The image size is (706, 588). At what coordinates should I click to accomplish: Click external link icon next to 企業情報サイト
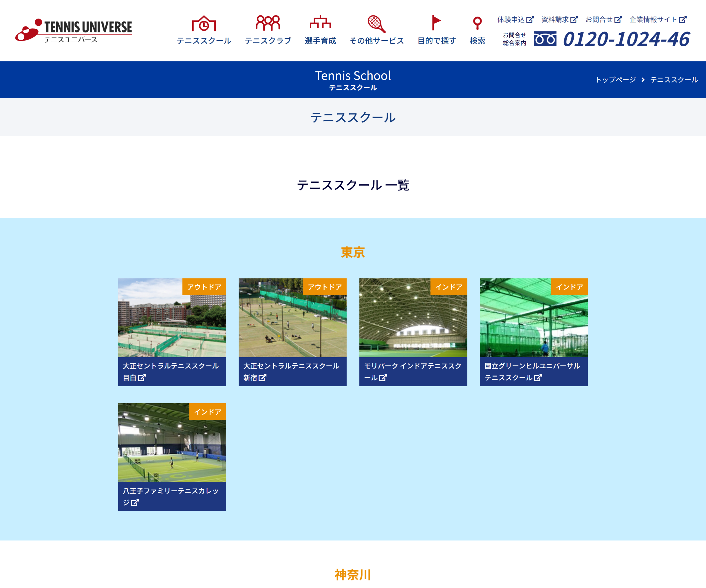point(683,20)
